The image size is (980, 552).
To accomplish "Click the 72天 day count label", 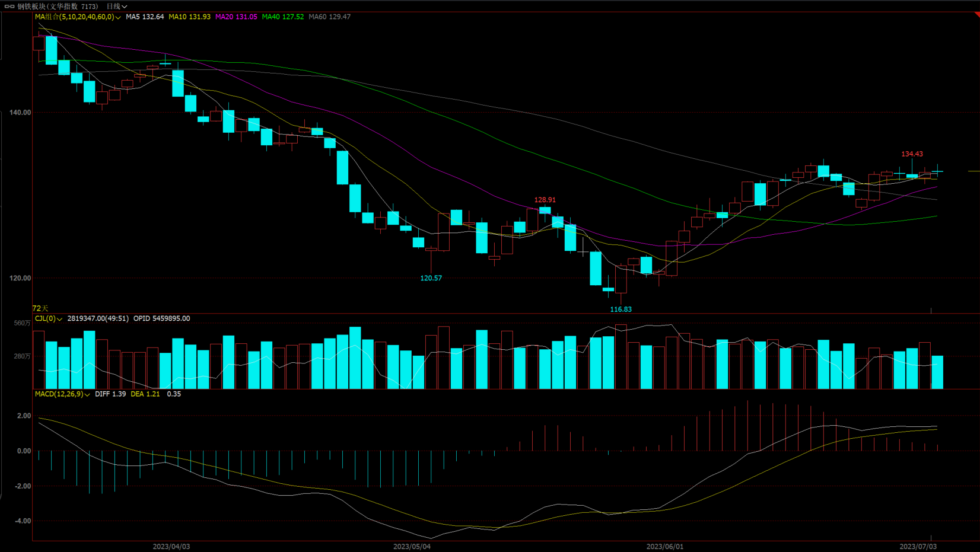I will point(40,308).
